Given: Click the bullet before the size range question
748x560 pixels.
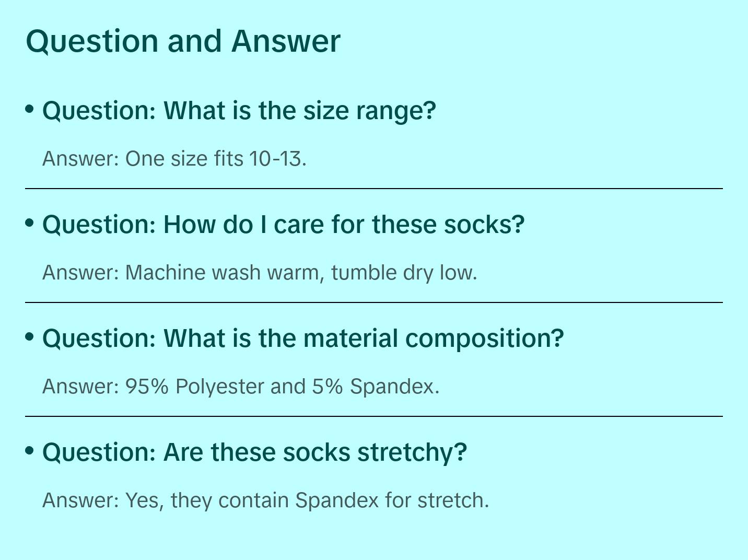Looking at the screenshot, I should click(x=30, y=109).
